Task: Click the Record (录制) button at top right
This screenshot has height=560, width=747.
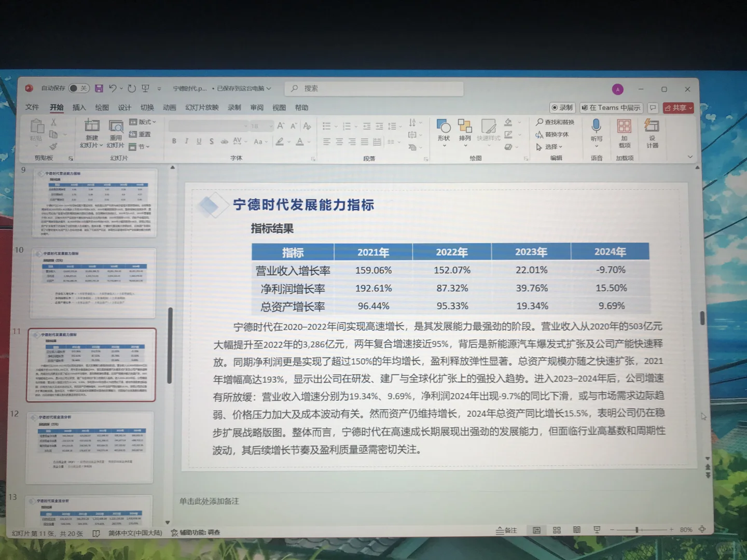Action: point(562,108)
